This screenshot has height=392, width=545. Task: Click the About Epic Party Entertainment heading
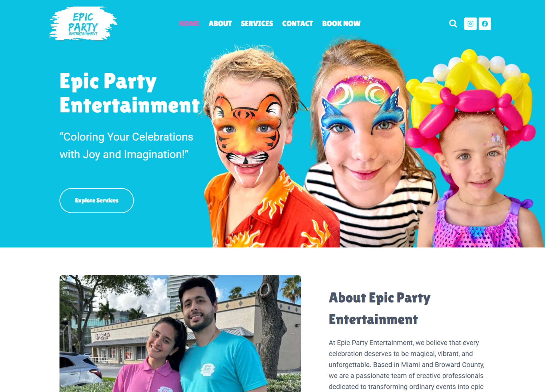[x=380, y=308]
